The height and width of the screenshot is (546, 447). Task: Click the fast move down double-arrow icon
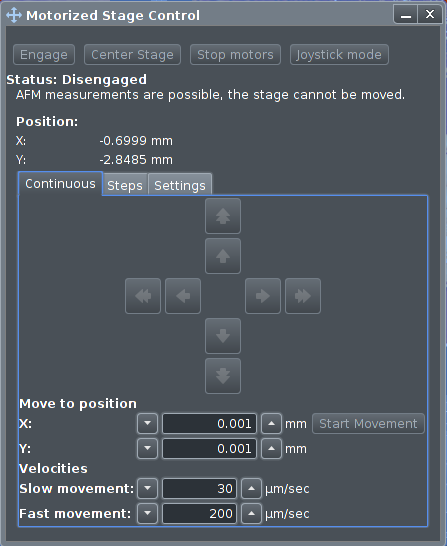(223, 376)
